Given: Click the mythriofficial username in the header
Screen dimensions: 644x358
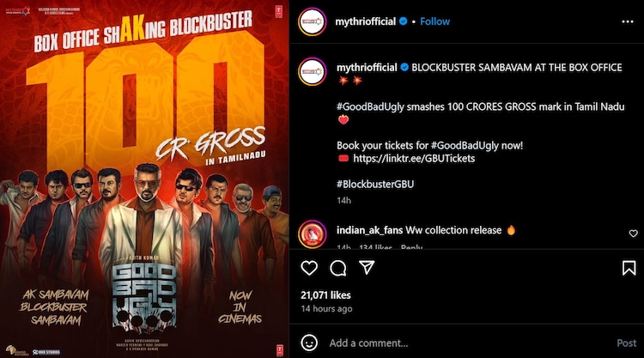Looking at the screenshot, I should (366, 21).
